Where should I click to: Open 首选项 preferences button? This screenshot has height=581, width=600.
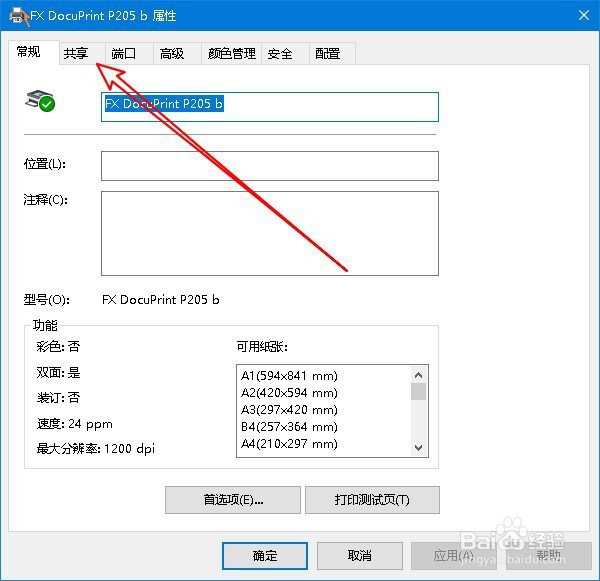point(233,500)
